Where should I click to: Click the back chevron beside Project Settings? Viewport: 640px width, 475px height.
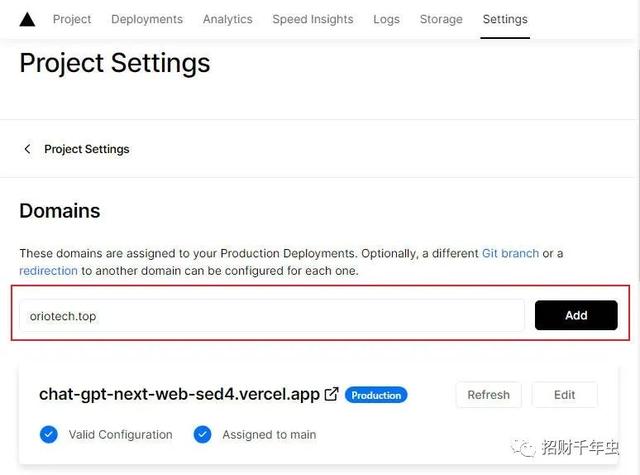click(27, 149)
